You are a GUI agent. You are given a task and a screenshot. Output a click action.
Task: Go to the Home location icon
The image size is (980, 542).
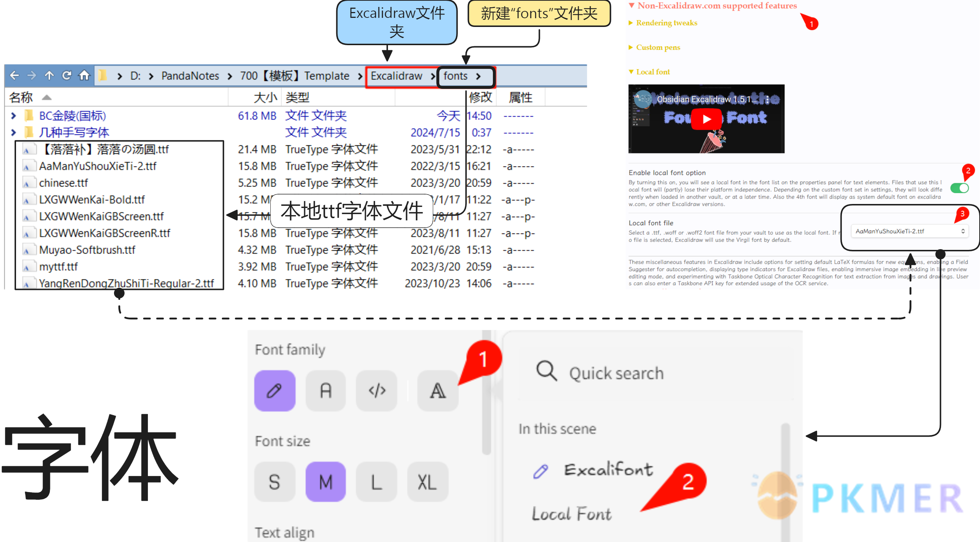(84, 75)
